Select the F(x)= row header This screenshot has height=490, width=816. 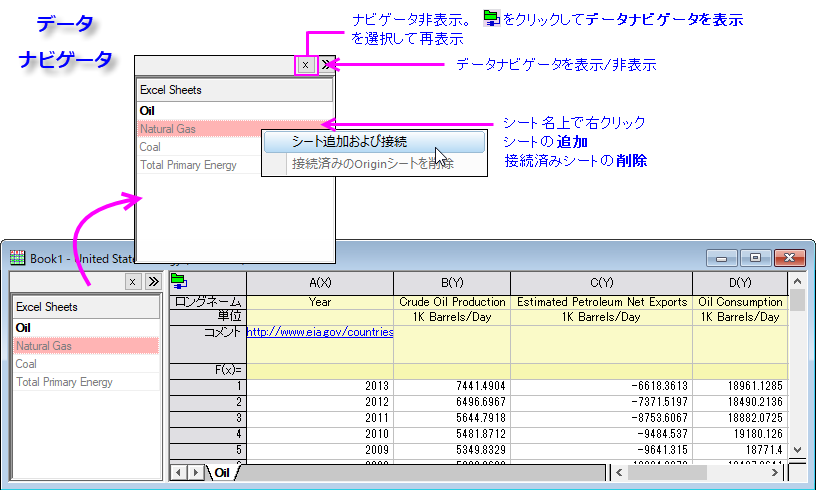coord(208,370)
